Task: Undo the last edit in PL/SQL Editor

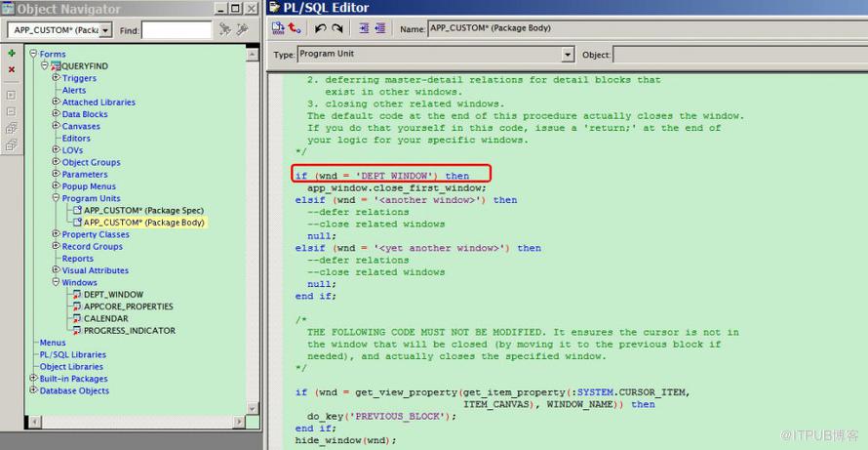Action: pos(321,28)
